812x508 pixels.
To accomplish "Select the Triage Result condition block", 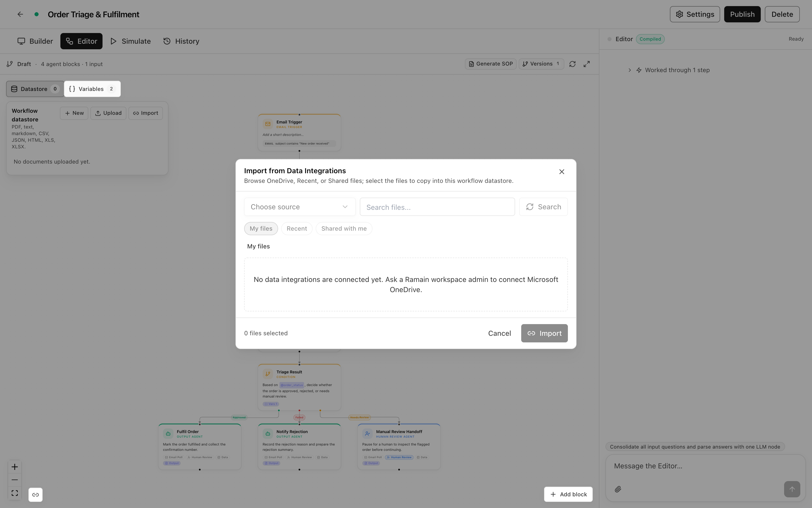I will point(299,387).
